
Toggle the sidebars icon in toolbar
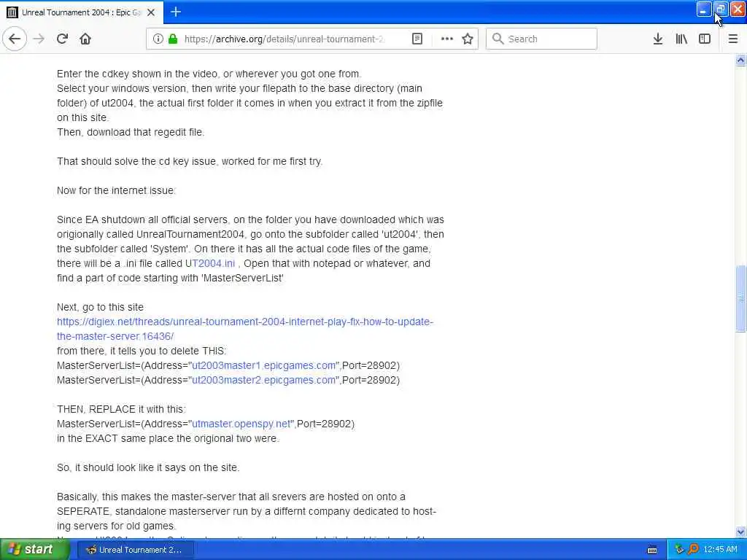(705, 39)
